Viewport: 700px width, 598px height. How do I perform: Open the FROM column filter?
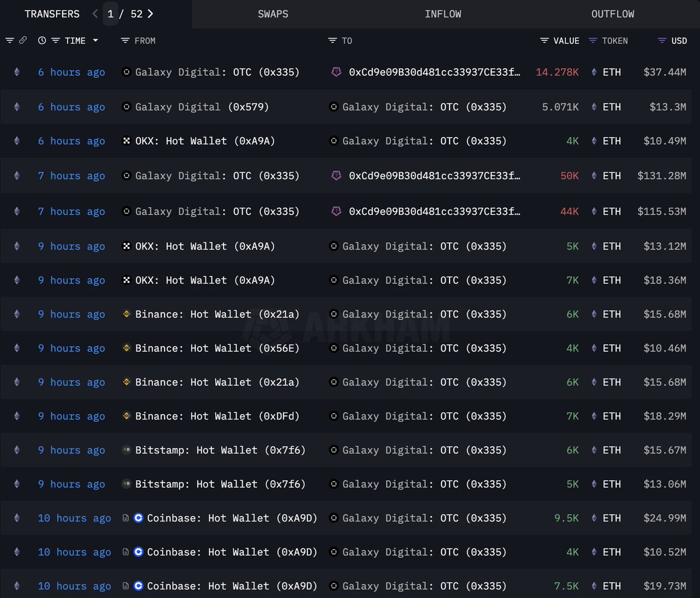125,40
